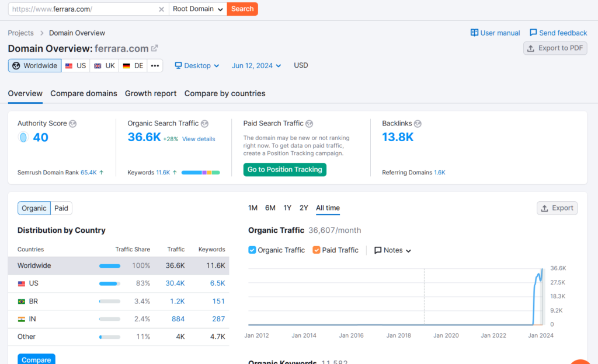Viewport: 598px width, 364px height.
Task: Click the Worldwide globe icon
Action: tap(16, 65)
